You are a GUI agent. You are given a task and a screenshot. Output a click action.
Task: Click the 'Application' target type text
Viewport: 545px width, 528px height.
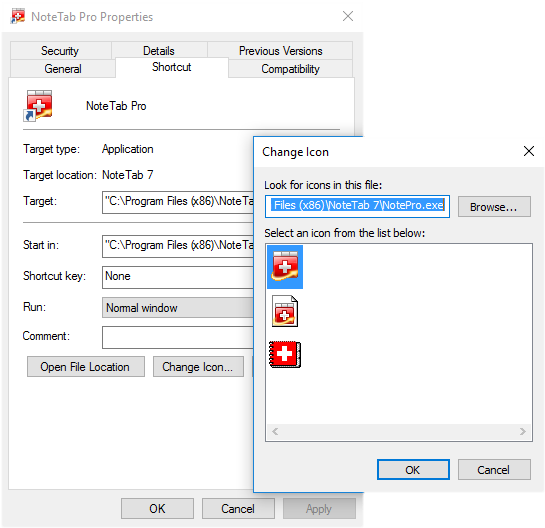[128, 149]
